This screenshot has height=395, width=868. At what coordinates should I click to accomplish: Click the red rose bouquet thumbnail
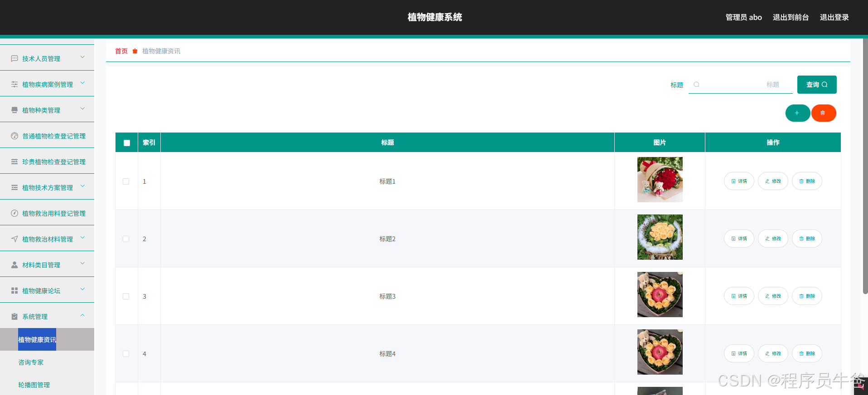coord(660,180)
